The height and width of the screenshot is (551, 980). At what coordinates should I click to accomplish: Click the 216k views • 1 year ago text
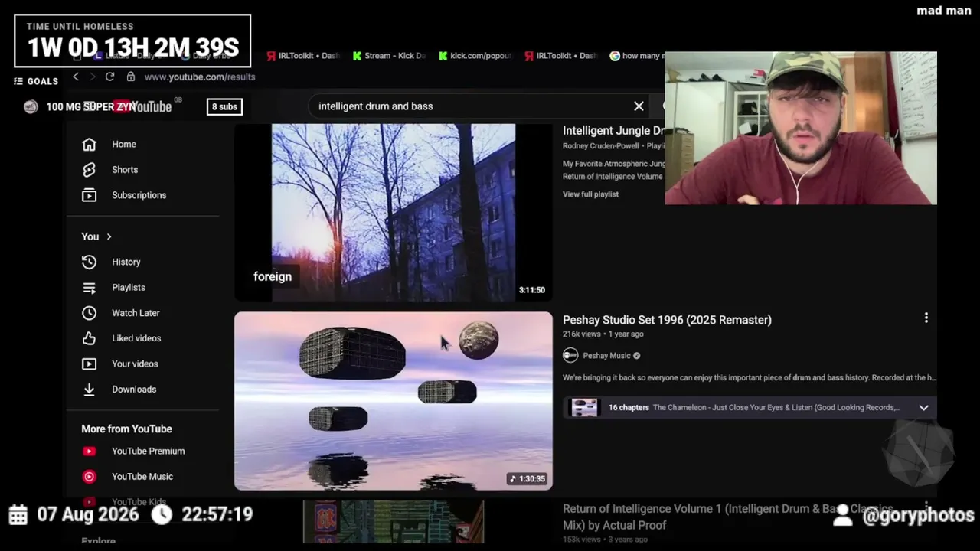pyautogui.click(x=603, y=334)
